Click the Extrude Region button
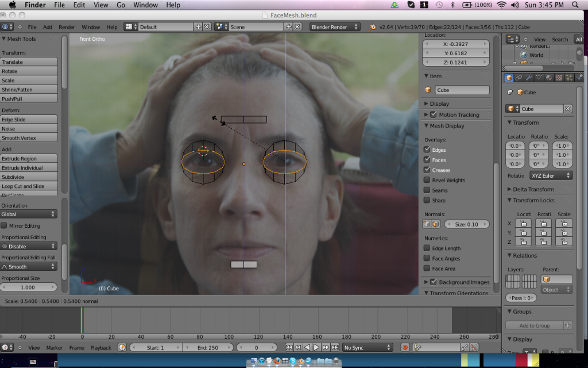 29,159
